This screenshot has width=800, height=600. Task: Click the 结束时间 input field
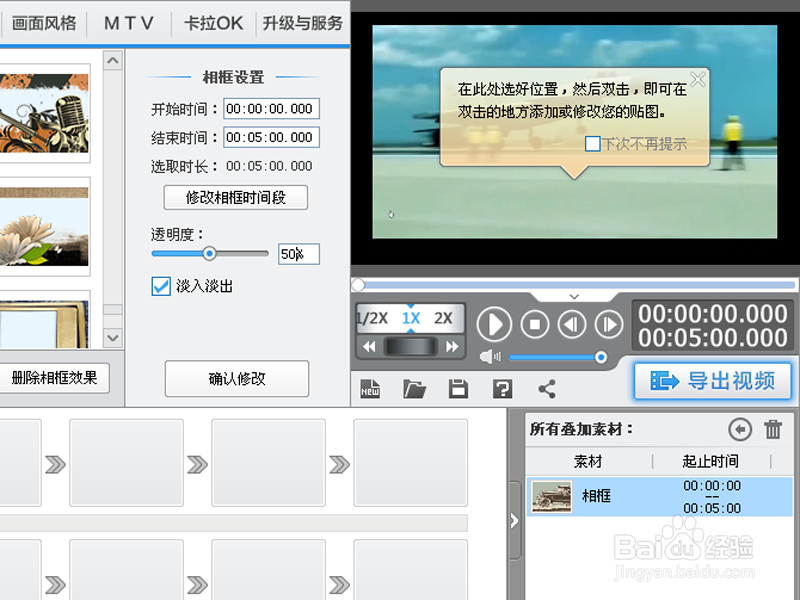coord(271,137)
